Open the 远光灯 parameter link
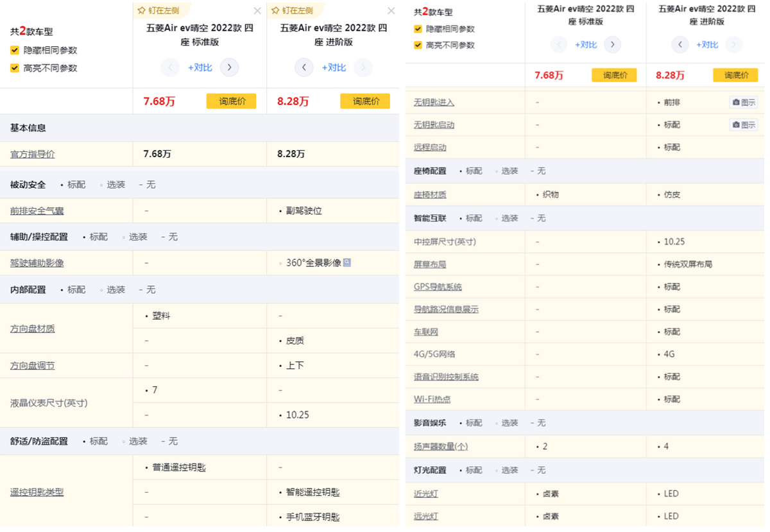This screenshot has height=532, width=770. point(426,516)
